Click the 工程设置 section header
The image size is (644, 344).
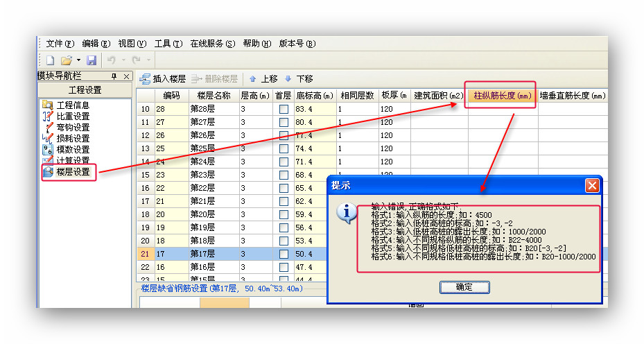[x=85, y=90]
